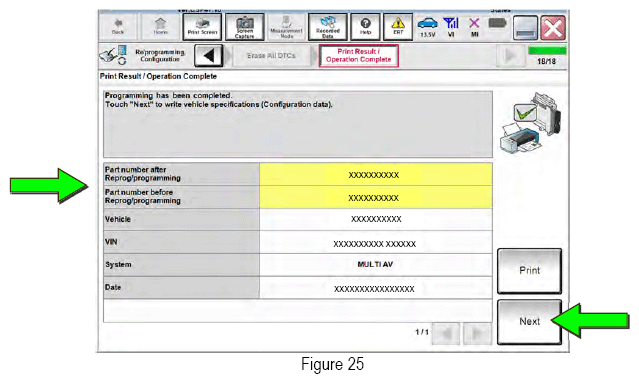
Task: Click the Vehicle value cell
Action: click(375, 219)
